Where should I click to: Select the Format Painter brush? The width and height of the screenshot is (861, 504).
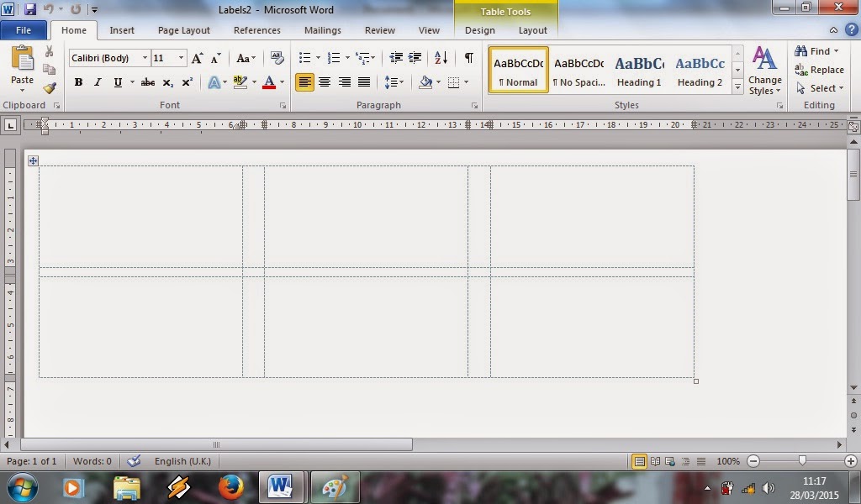pos(50,87)
